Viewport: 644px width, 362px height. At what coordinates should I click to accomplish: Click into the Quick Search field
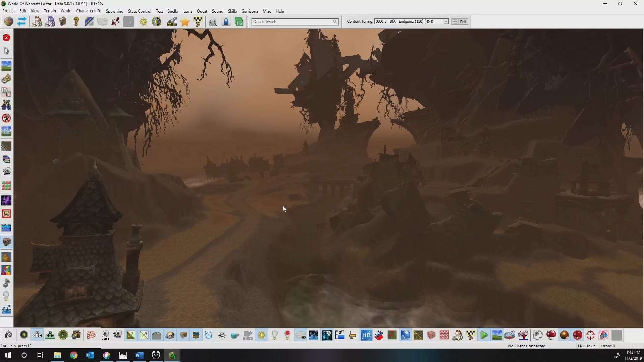click(292, 21)
